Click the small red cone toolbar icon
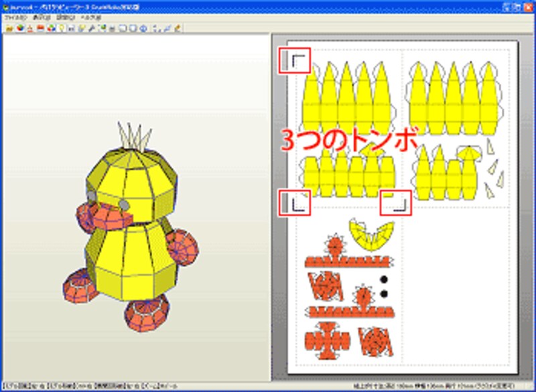Image resolution: width=536 pixels, height=392 pixels. (x=30, y=28)
